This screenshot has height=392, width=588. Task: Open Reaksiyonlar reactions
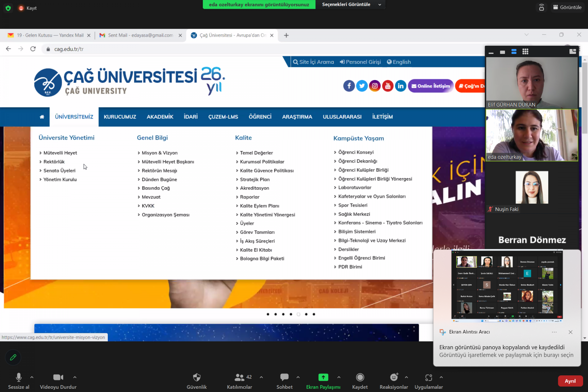coord(394,381)
